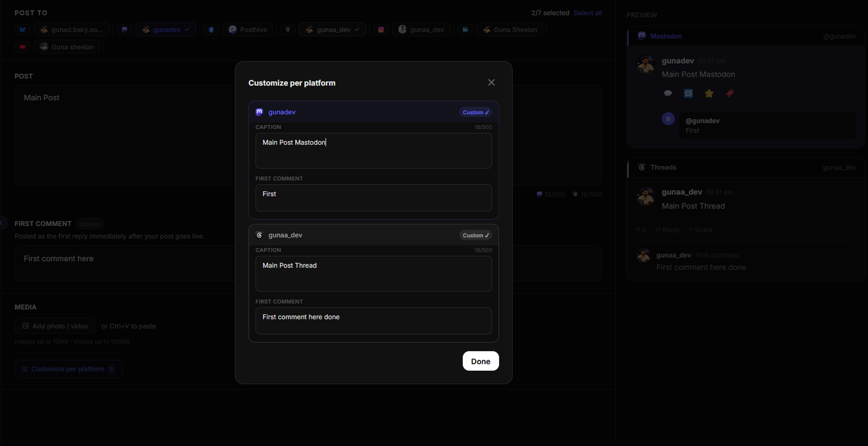Image resolution: width=868 pixels, height=446 pixels.
Task: Deselect the gunadev Mastodon account chip
Action: (166, 30)
